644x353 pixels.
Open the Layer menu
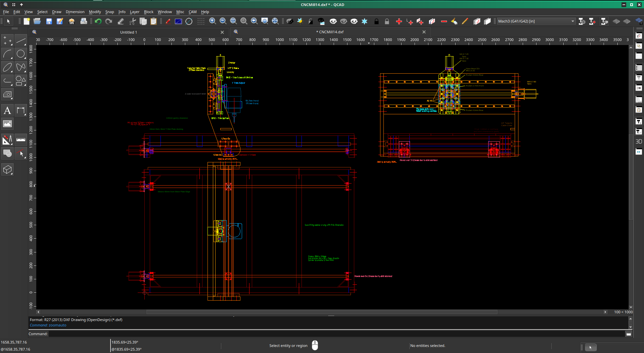135,12
